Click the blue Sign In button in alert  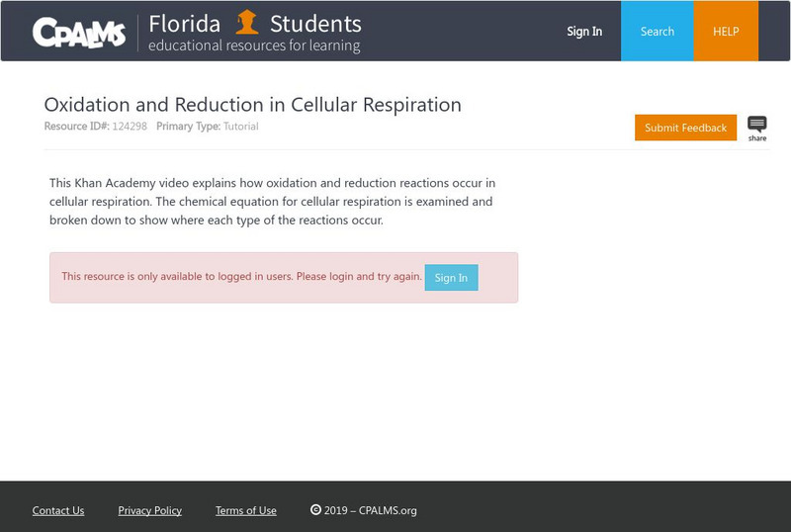(451, 278)
